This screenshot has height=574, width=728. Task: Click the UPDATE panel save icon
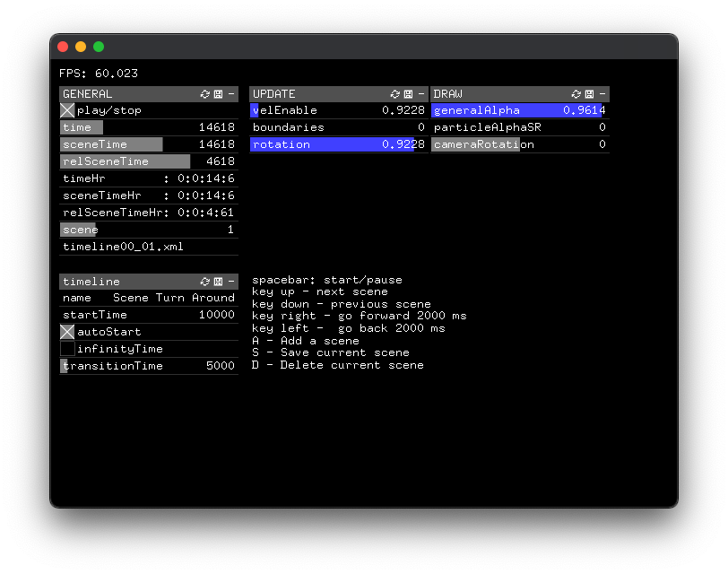[408, 94]
